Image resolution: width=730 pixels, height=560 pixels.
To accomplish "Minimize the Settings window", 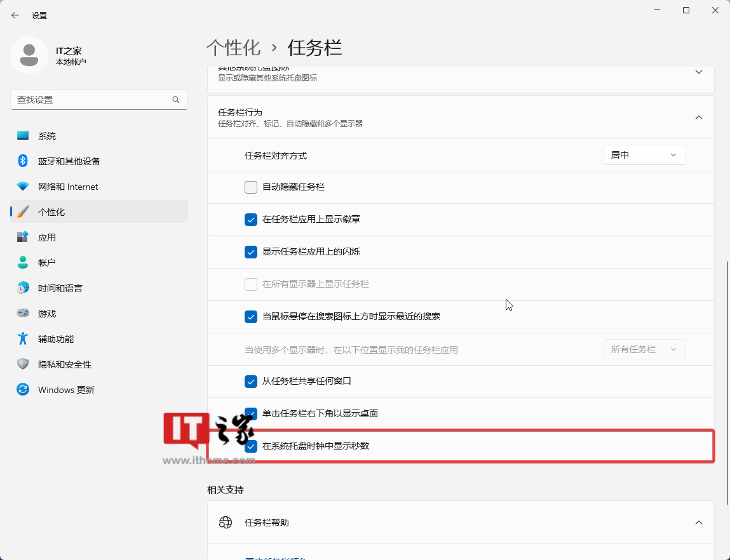I will pyautogui.click(x=657, y=10).
